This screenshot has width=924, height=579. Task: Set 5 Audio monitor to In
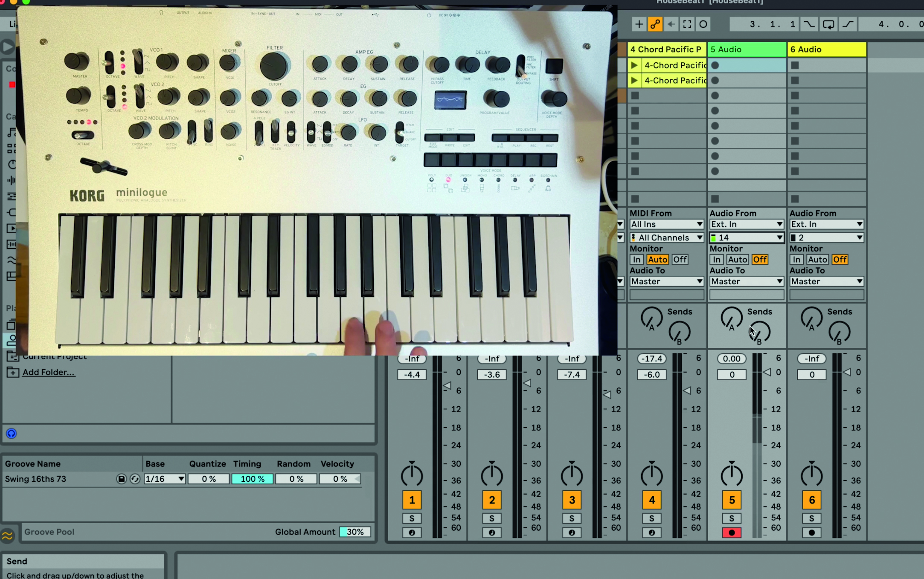[x=717, y=259]
